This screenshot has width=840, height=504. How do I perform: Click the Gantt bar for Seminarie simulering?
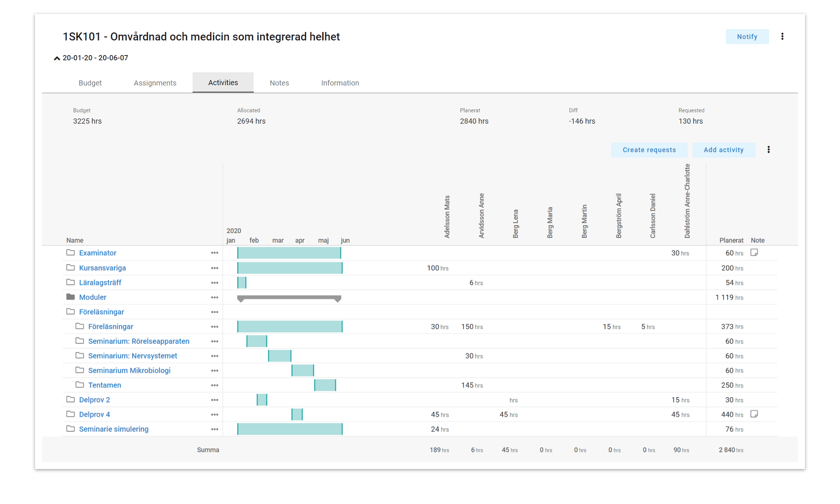point(290,429)
